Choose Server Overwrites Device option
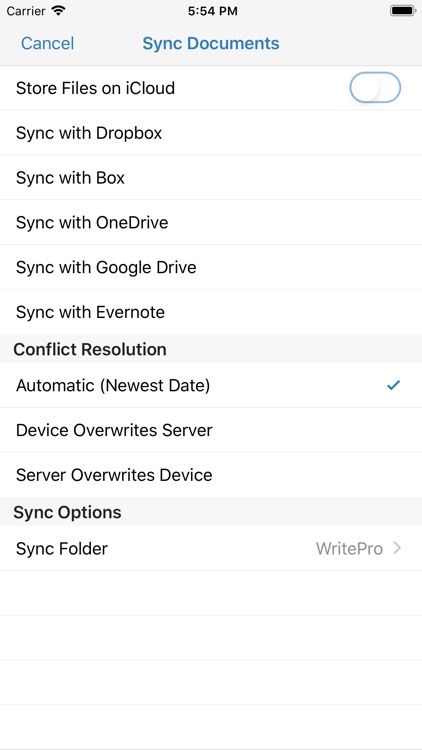This screenshot has height=750, width=422. [x=211, y=475]
